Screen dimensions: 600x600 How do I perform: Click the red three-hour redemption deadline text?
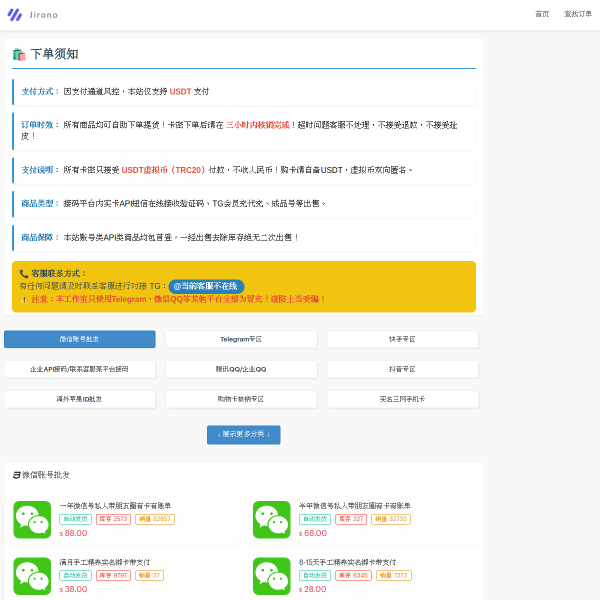[x=258, y=125]
